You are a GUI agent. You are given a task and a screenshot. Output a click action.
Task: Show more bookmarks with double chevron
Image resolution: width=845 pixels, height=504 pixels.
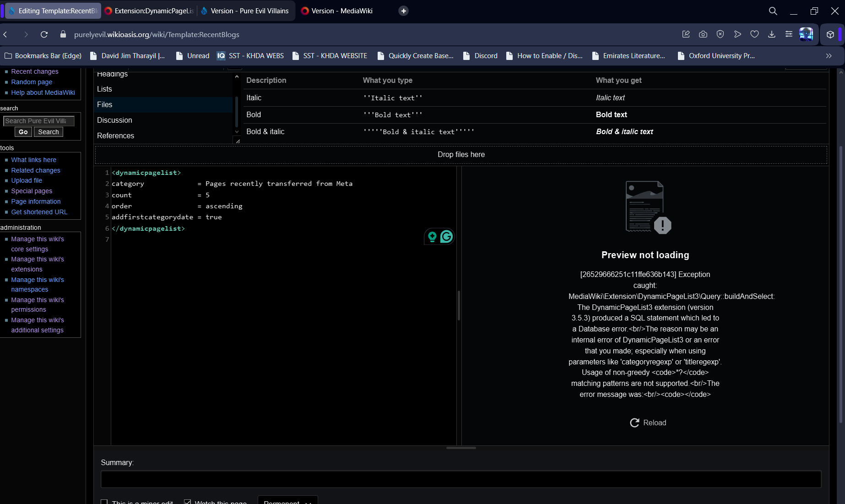tap(829, 56)
